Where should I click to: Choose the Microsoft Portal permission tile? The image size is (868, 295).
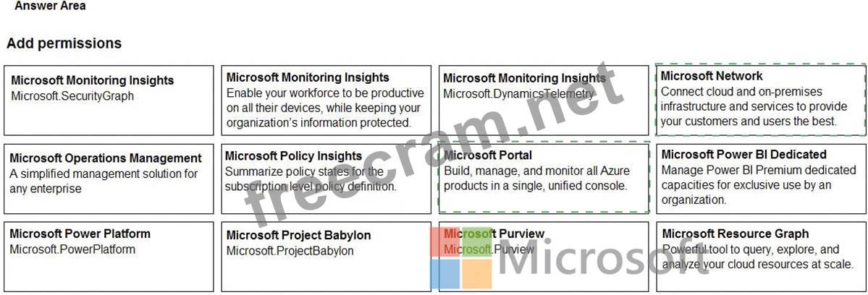(544, 177)
